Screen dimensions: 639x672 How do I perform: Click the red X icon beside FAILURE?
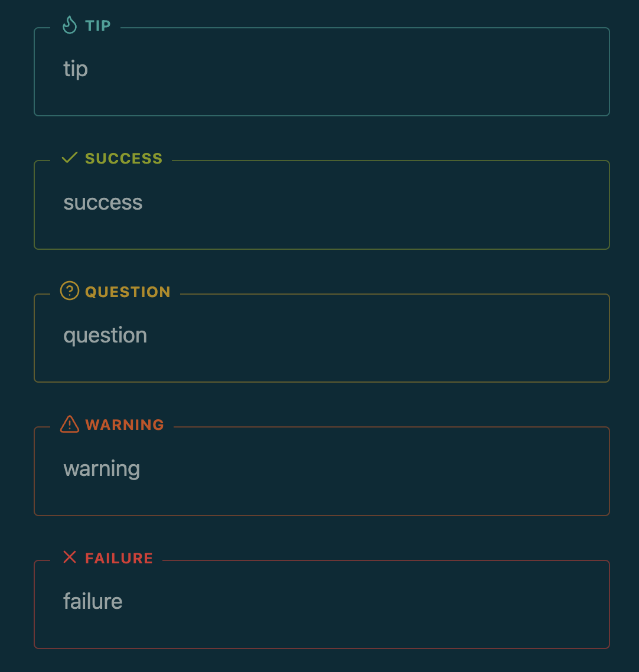(70, 557)
